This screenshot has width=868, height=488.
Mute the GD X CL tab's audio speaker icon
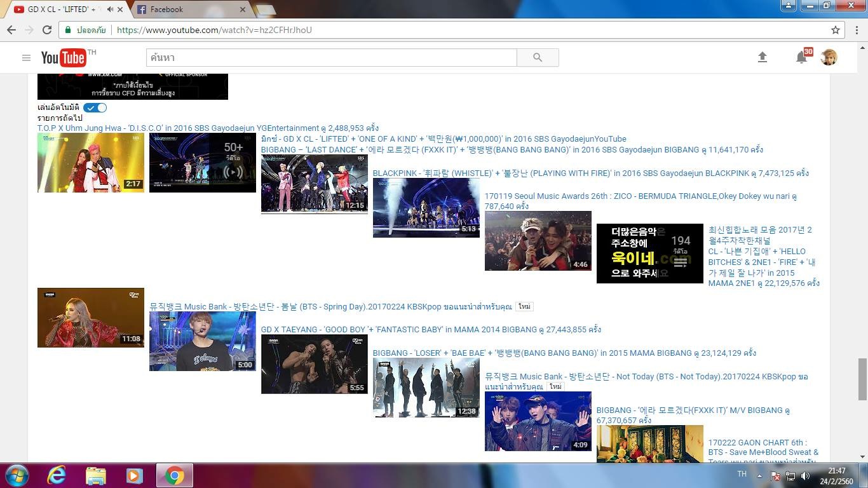pos(110,10)
